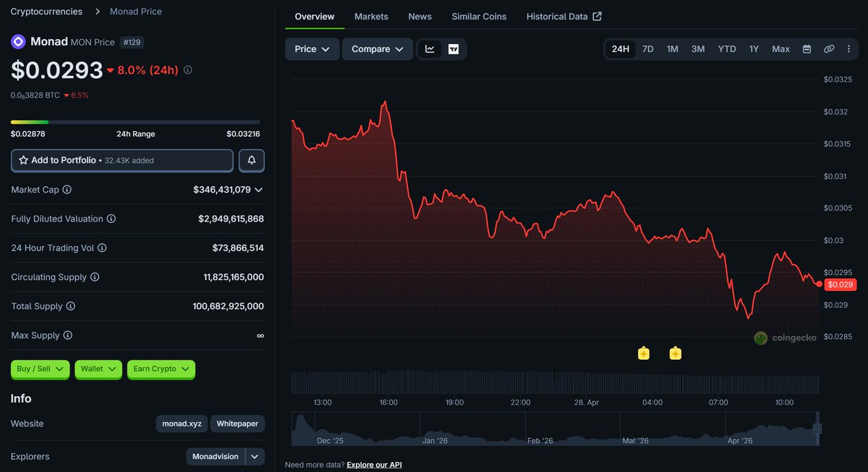Click info icon beside Total Supply
The image size is (868, 472).
coord(71,306)
